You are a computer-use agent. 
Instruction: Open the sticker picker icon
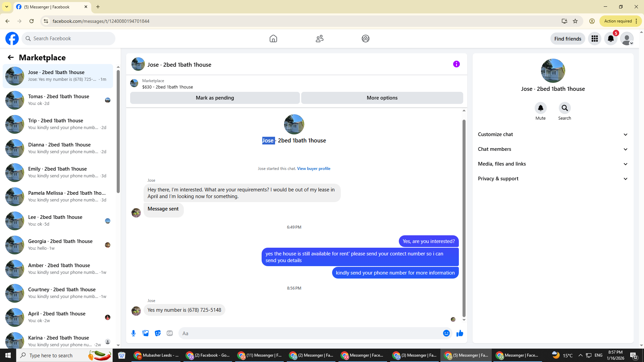click(158, 333)
